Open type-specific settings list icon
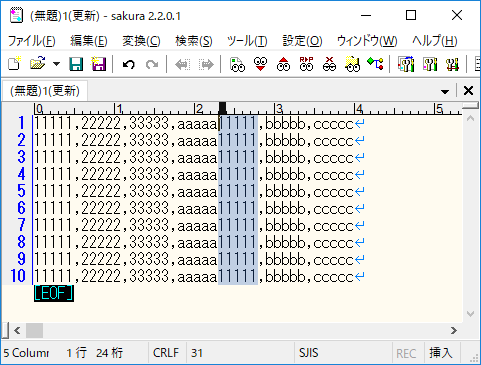The image size is (481, 365). [x=406, y=64]
